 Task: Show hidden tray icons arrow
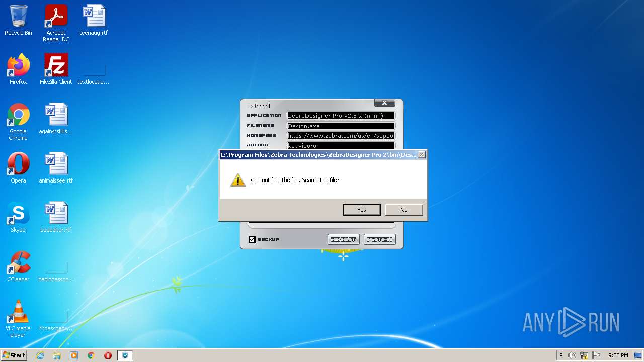coord(561,355)
